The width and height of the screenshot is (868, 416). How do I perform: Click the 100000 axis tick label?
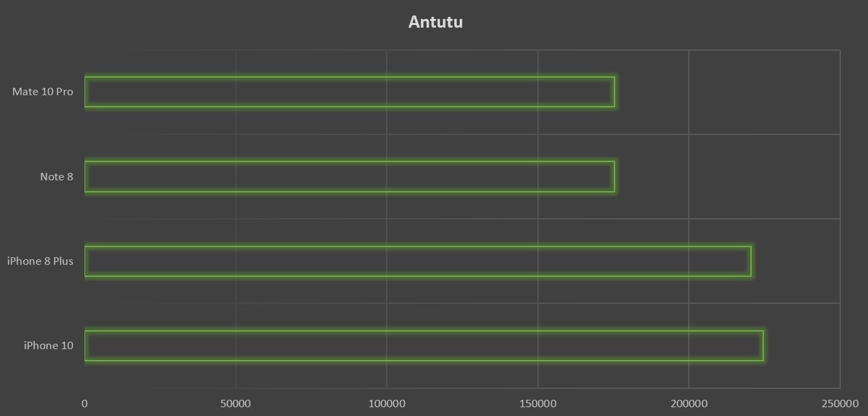coord(387,404)
